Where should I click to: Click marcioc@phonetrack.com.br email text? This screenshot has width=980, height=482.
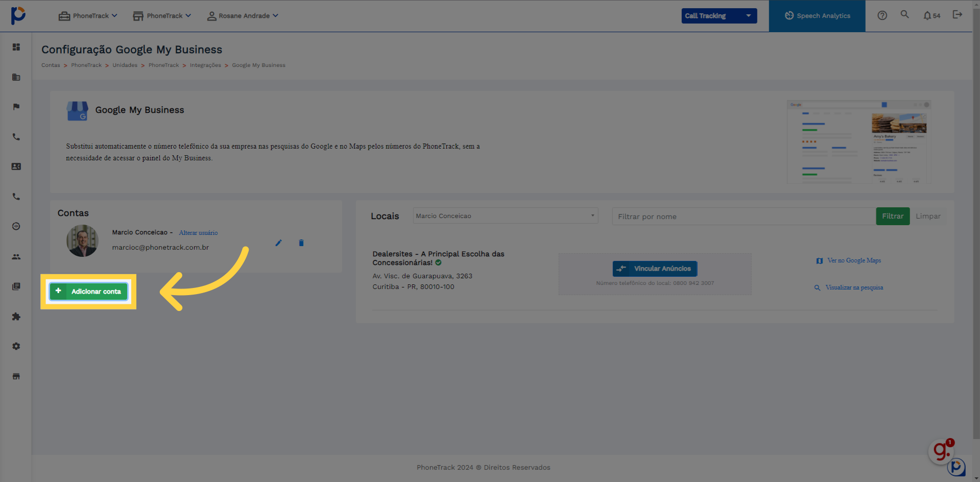pyautogui.click(x=160, y=248)
